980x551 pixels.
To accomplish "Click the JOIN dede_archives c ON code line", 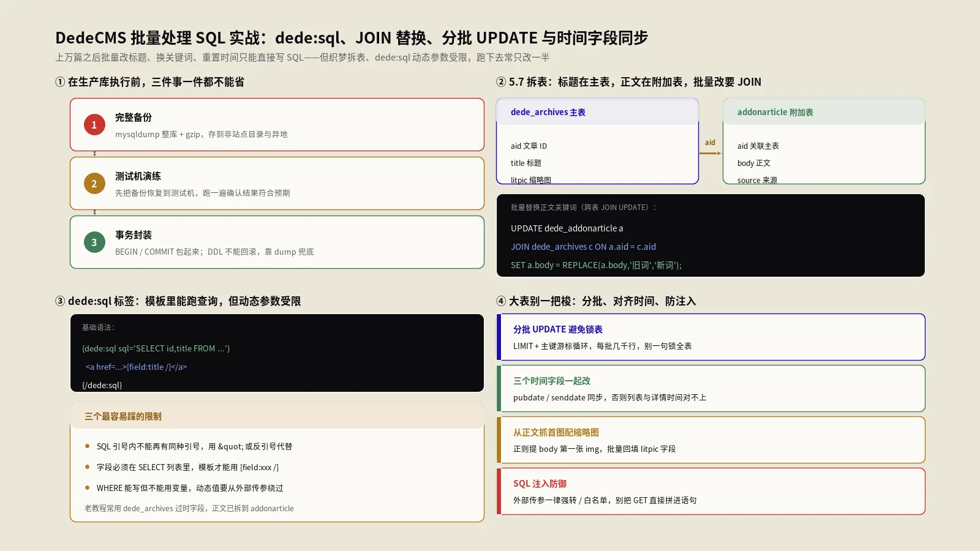I will click(583, 247).
